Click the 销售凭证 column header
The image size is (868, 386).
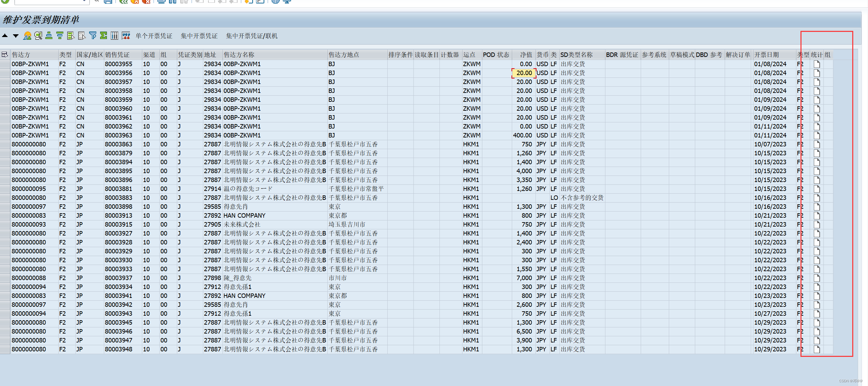pos(123,55)
